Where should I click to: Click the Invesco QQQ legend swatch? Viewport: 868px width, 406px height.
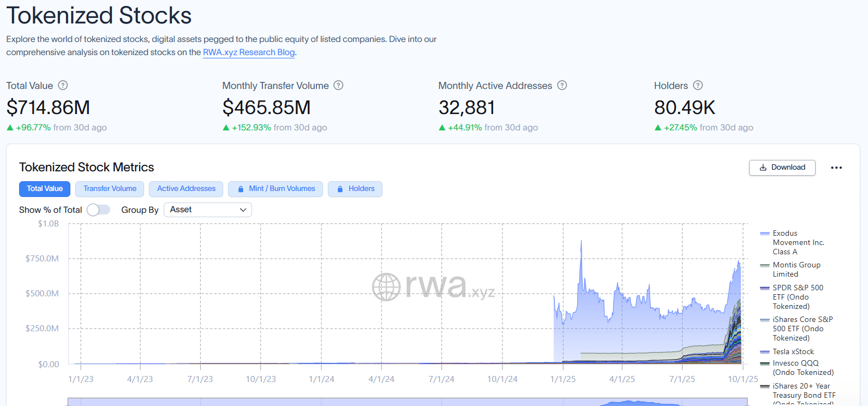[765, 363]
